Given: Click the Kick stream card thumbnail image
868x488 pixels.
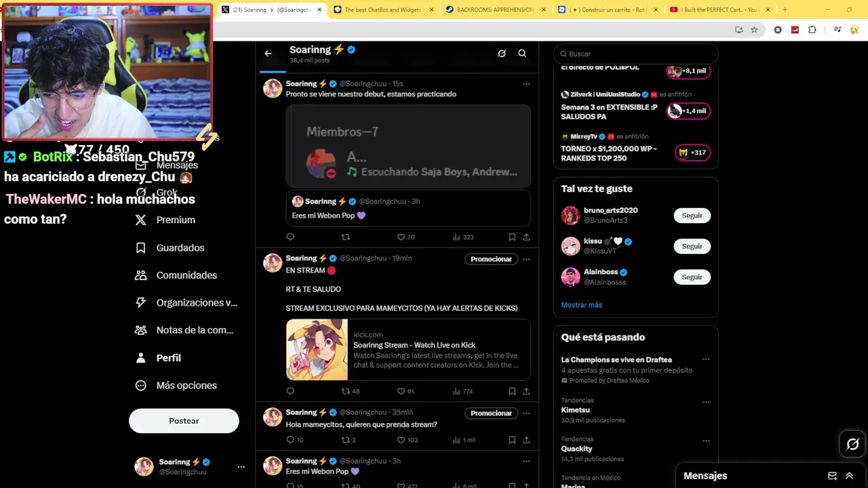Looking at the screenshot, I should point(317,350).
